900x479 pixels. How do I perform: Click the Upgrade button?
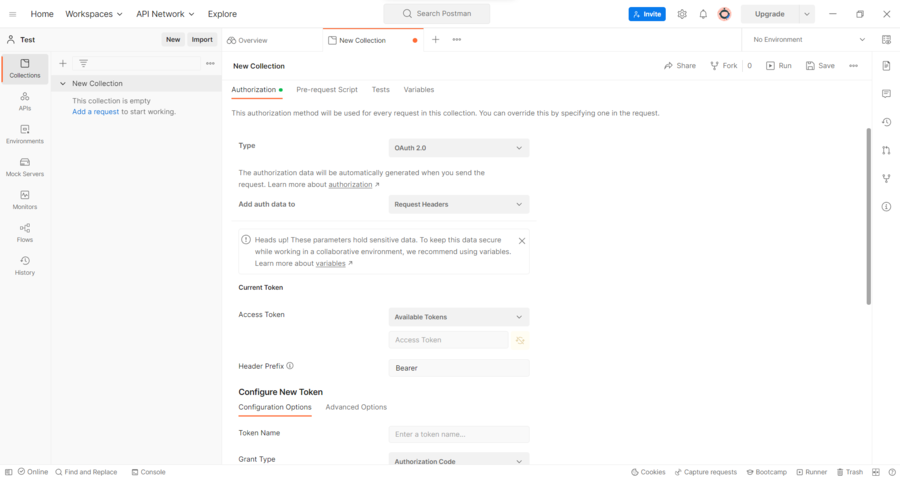click(770, 14)
